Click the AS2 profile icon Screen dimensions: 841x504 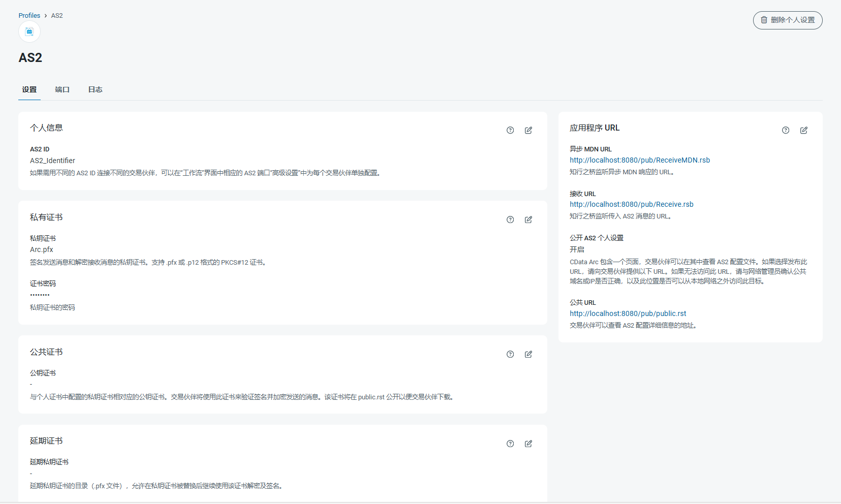pos(29,32)
